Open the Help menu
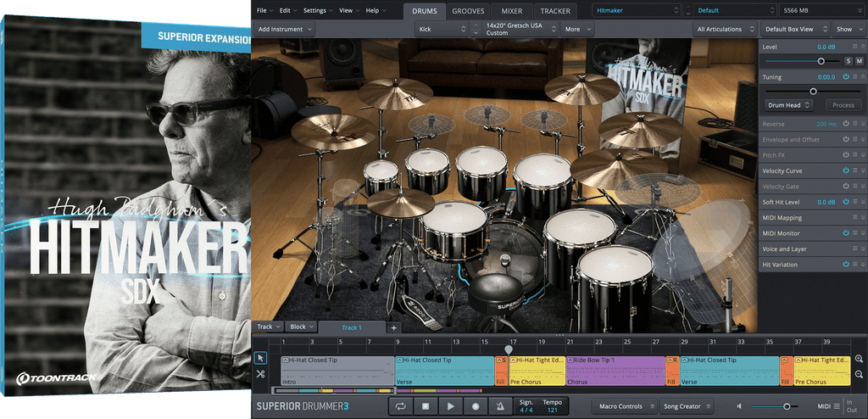 click(x=375, y=10)
